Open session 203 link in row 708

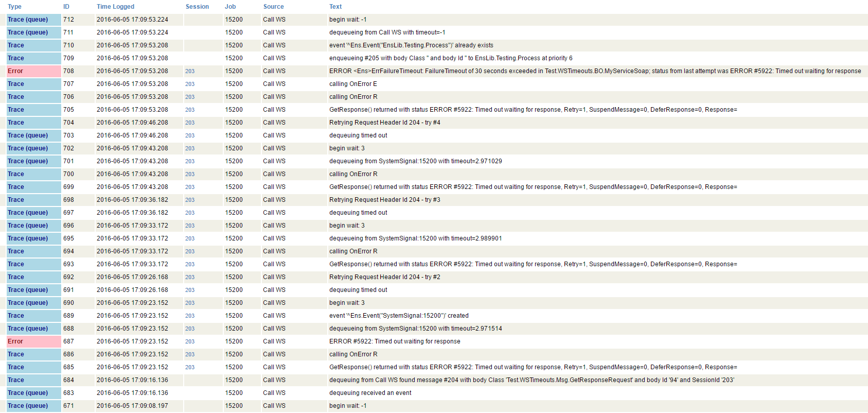(x=190, y=71)
